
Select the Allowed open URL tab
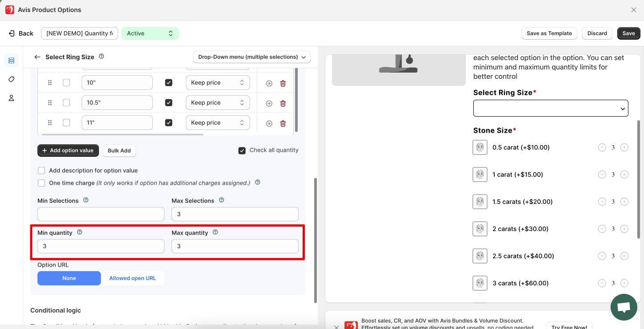click(132, 278)
